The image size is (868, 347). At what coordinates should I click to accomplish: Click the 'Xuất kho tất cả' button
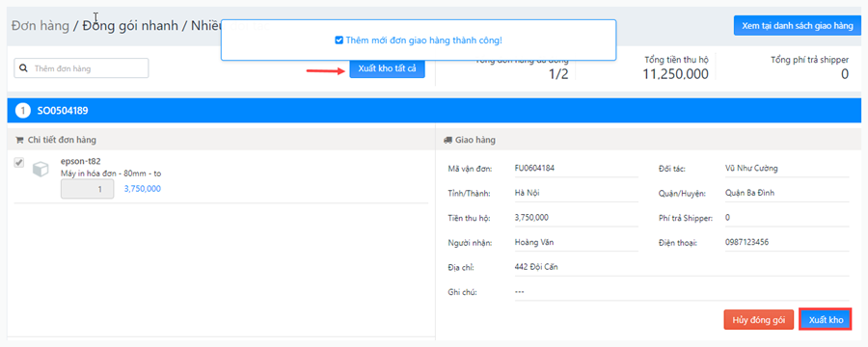(387, 68)
